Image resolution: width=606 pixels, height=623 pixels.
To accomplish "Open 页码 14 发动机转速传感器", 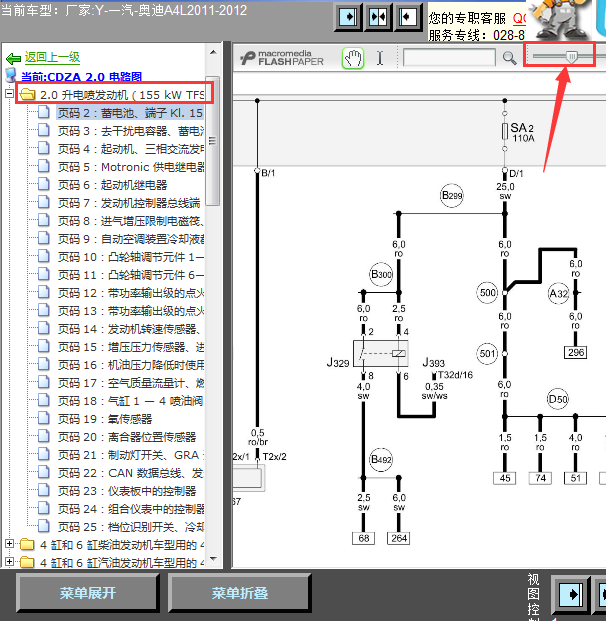I will pos(130,329).
